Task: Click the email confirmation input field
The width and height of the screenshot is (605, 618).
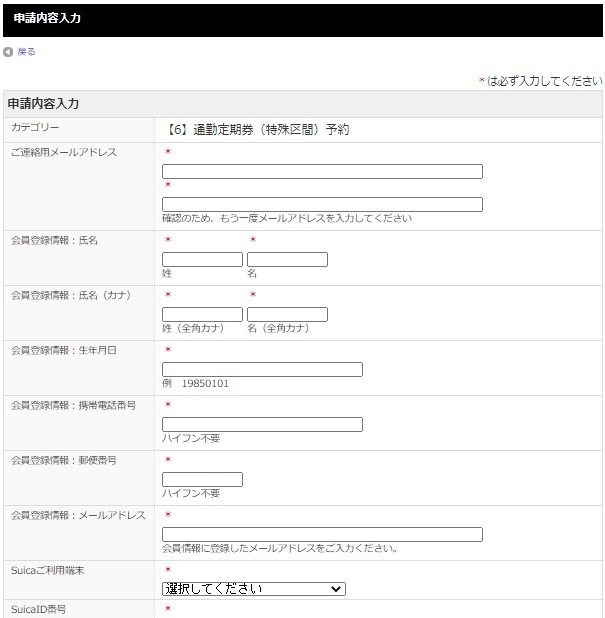Action: [322, 204]
